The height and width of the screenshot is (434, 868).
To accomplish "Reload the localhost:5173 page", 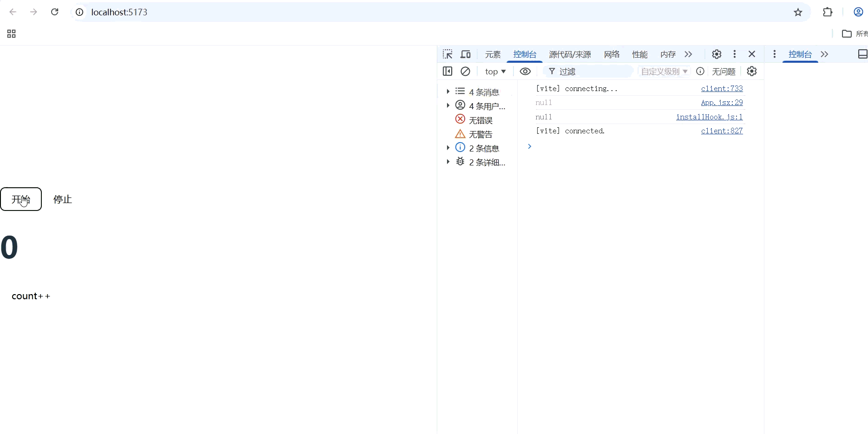I will click(54, 12).
